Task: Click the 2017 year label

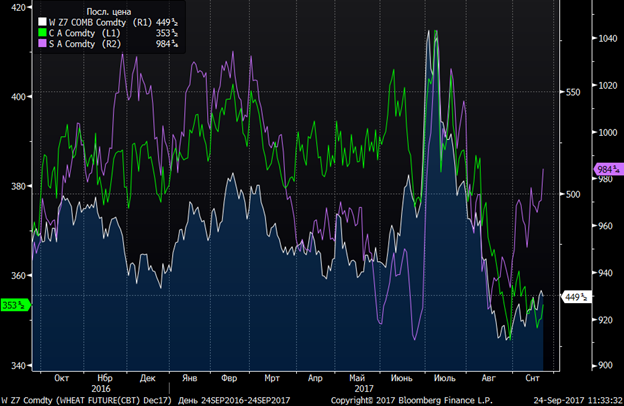Action: pyautogui.click(x=364, y=388)
